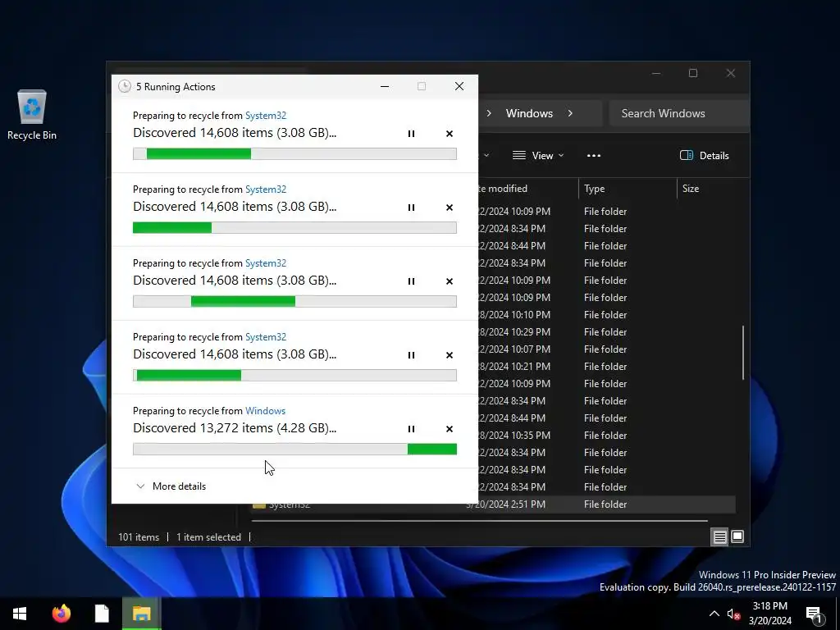Click the File Explorer taskbar icon
This screenshot has width=840, height=630.
(x=141, y=614)
